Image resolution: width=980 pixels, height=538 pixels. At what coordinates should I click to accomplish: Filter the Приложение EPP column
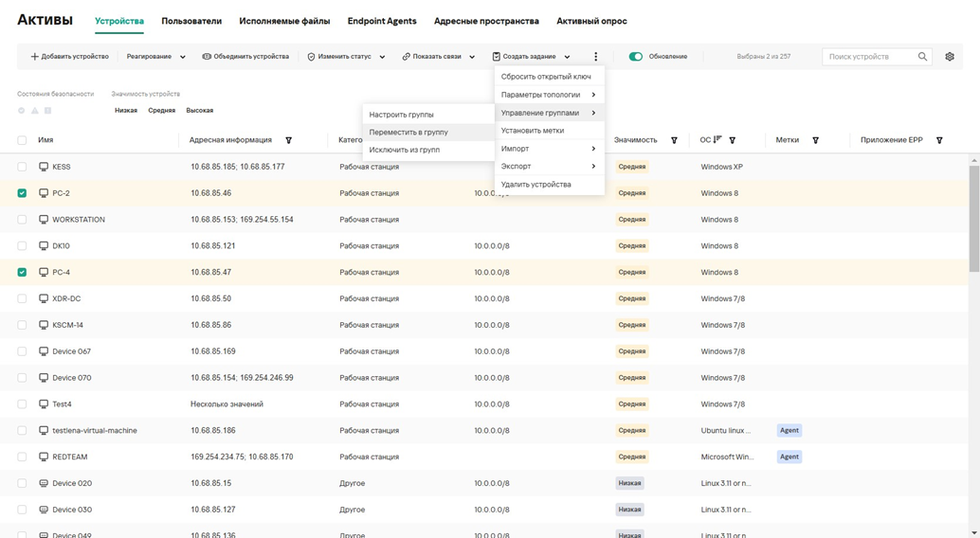click(x=939, y=140)
